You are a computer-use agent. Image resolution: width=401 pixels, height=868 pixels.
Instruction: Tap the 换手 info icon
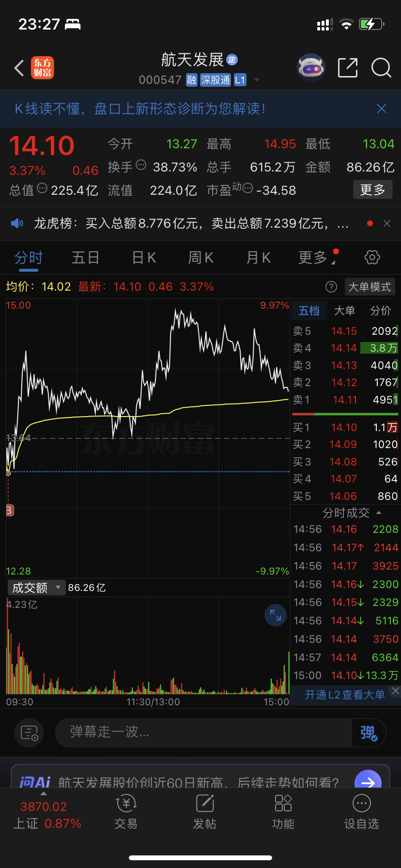pyautogui.click(x=141, y=165)
